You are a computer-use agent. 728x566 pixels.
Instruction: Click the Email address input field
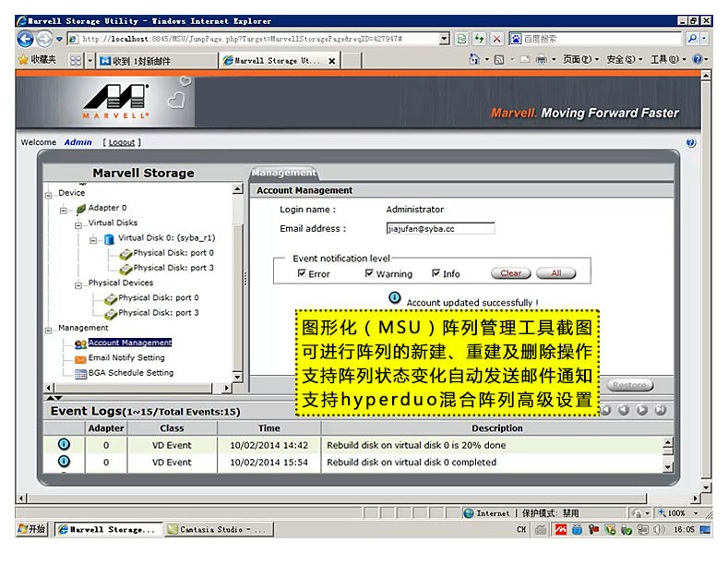pyautogui.click(x=440, y=229)
